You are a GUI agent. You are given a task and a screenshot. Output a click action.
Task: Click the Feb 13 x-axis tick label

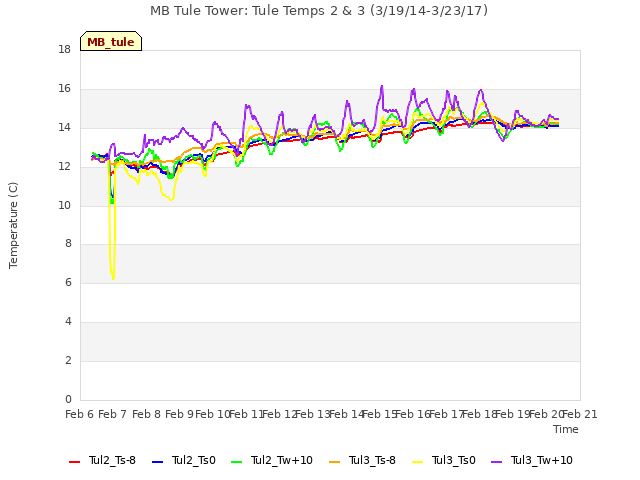313,414
